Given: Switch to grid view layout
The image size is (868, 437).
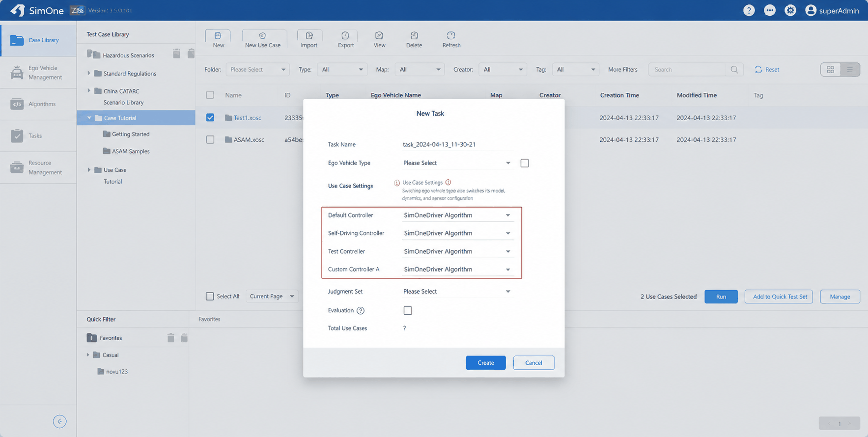Looking at the screenshot, I should coord(831,70).
